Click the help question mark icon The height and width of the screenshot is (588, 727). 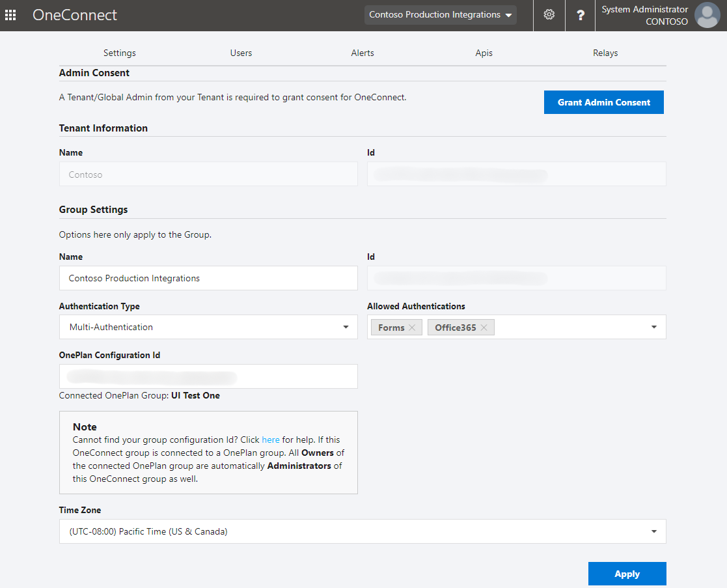[580, 15]
